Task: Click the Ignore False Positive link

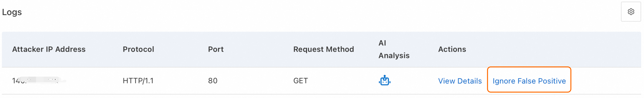Action: 529,81
